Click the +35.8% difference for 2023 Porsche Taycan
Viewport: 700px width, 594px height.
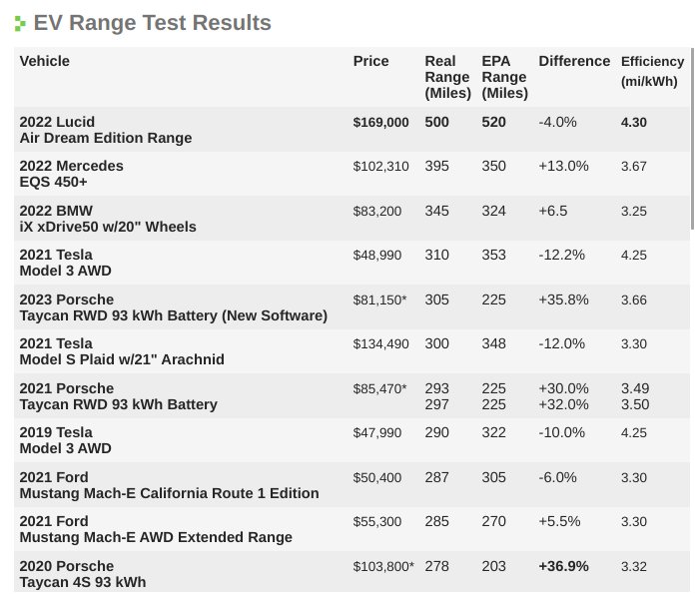pos(563,299)
